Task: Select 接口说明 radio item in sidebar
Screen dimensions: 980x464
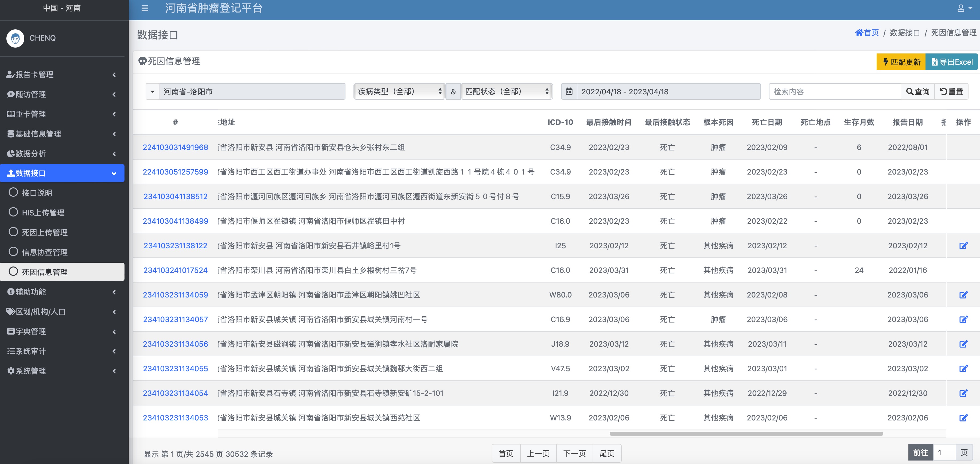Action: tap(37, 193)
